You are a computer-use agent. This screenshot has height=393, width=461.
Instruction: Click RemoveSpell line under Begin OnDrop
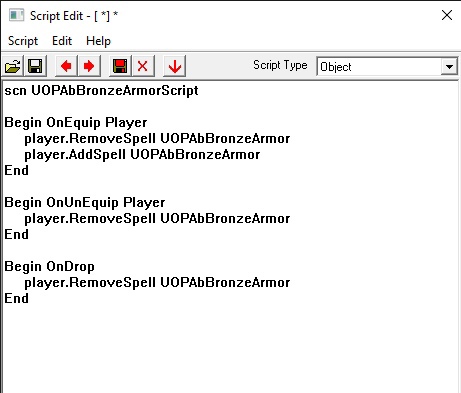[157, 283]
